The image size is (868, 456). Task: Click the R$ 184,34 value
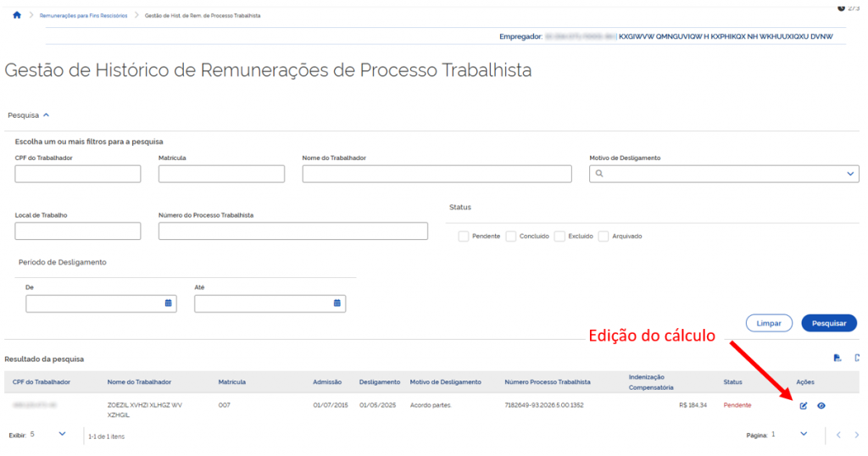click(693, 405)
